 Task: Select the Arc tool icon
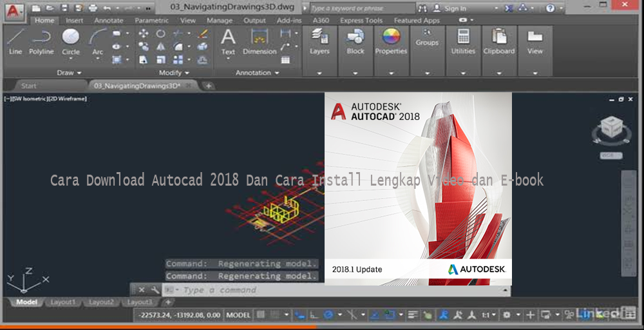pos(97,37)
